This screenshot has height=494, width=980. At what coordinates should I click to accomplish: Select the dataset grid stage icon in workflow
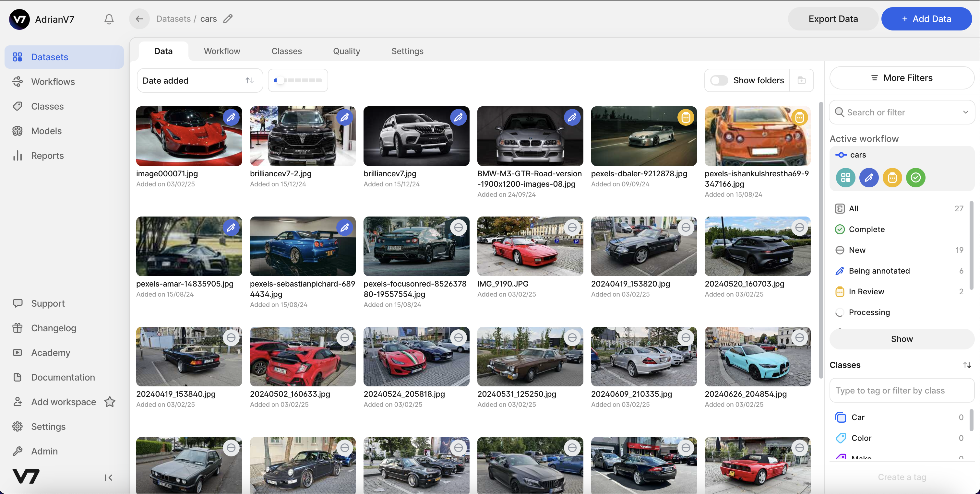845,177
